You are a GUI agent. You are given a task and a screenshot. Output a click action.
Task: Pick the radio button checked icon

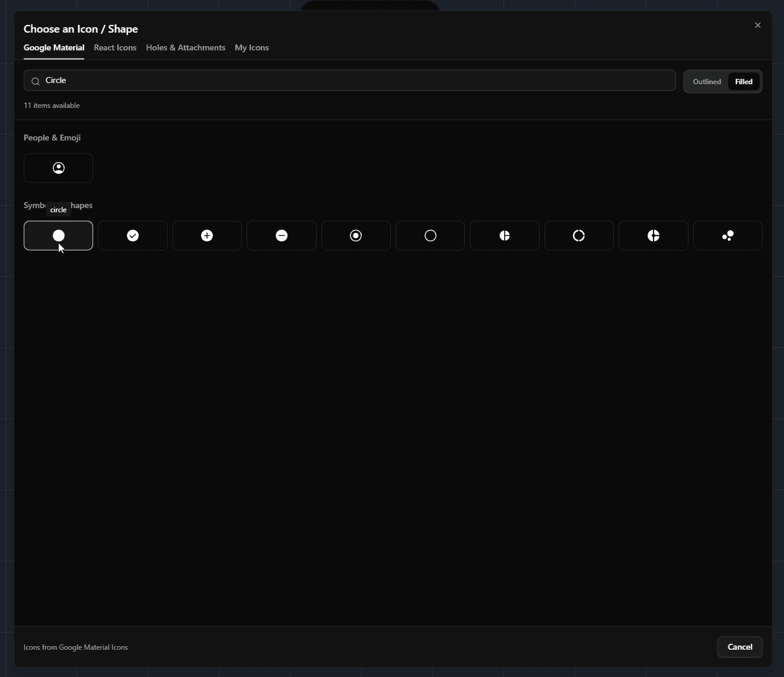point(356,235)
